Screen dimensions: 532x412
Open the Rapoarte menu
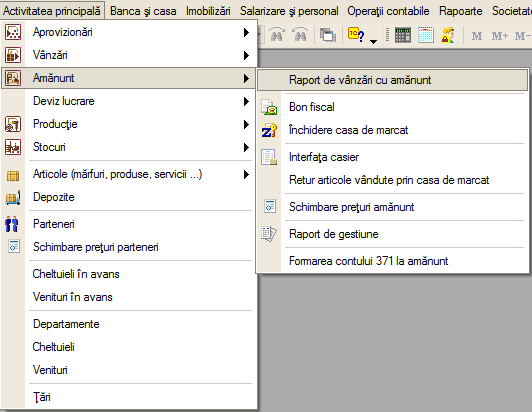(x=460, y=11)
